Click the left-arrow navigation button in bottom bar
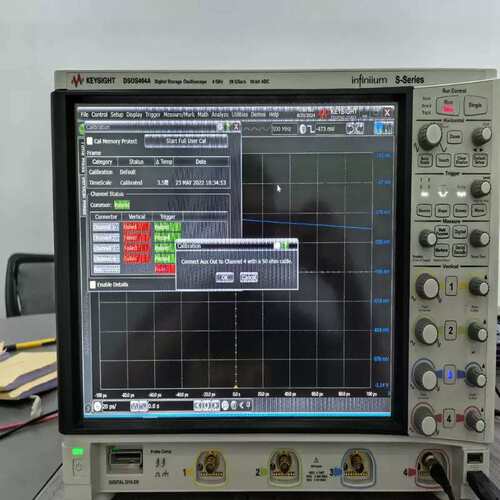500x500 pixels. point(197,406)
